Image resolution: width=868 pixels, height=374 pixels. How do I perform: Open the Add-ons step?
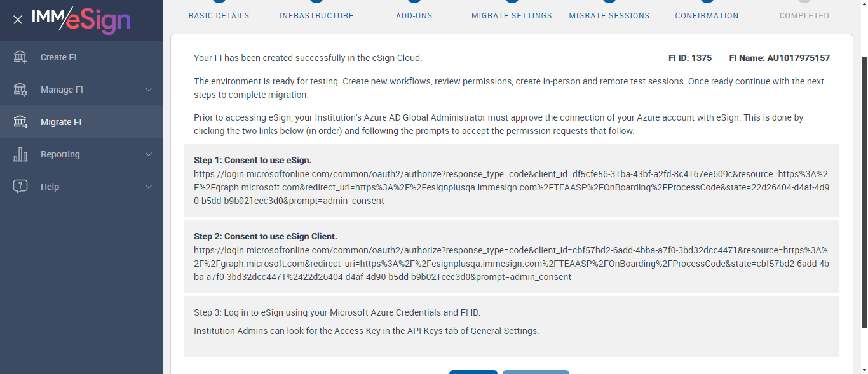point(414,16)
